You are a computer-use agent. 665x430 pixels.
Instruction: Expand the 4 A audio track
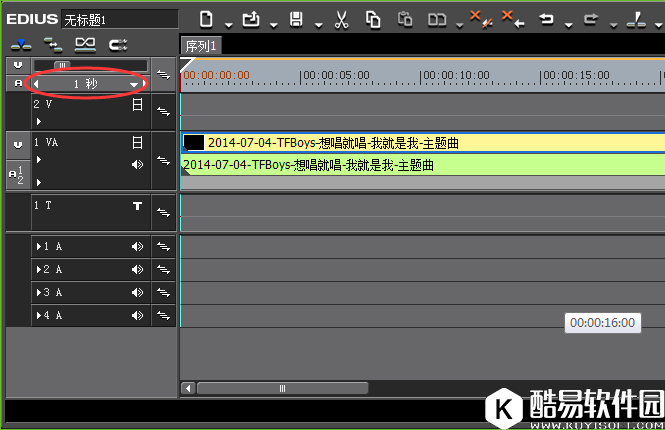[x=39, y=316]
